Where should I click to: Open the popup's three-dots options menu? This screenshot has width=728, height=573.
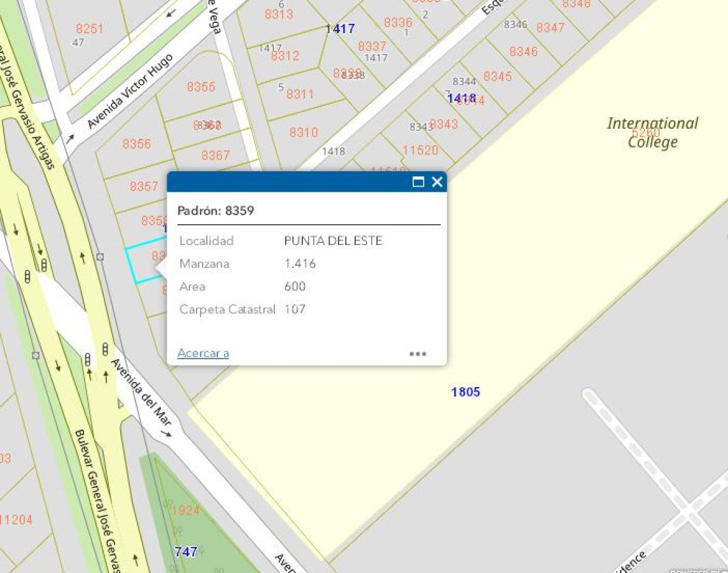[x=418, y=354]
